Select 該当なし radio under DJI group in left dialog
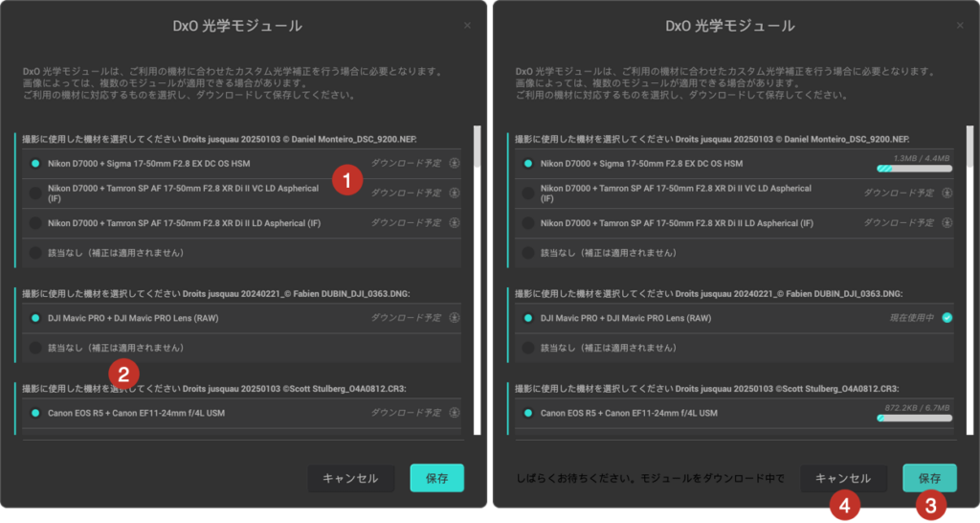This screenshot has height=523, width=980. [35, 348]
